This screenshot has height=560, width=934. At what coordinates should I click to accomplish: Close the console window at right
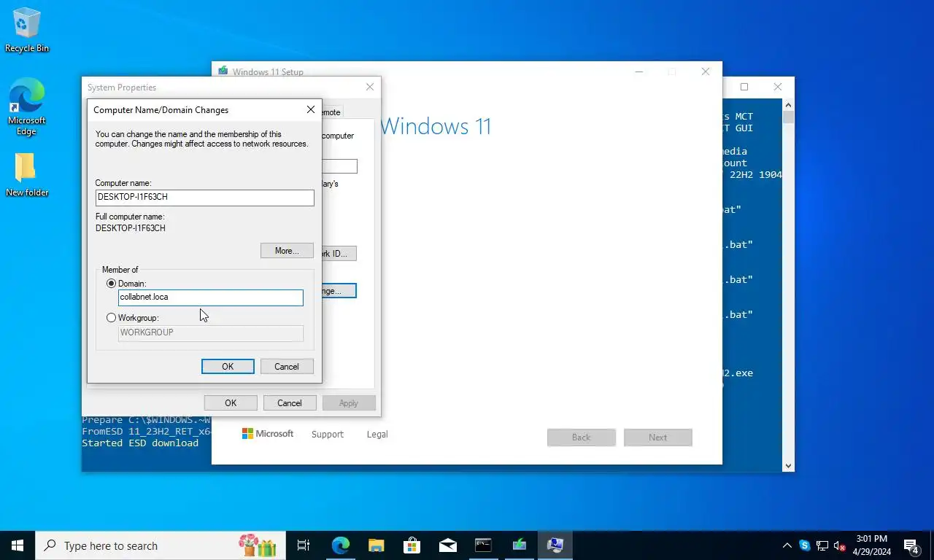pyautogui.click(x=778, y=87)
